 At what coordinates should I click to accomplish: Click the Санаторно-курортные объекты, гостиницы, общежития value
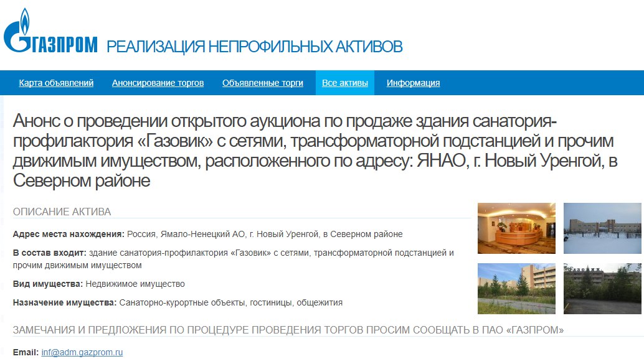click(231, 303)
